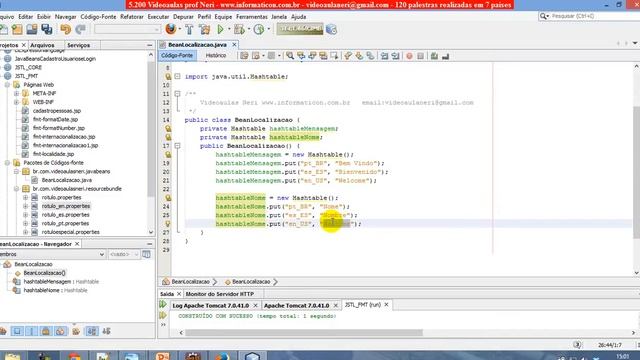Select fmt-formatDate.jsp in project tree
Viewport: 640px width, 360px height.
click(x=56, y=120)
